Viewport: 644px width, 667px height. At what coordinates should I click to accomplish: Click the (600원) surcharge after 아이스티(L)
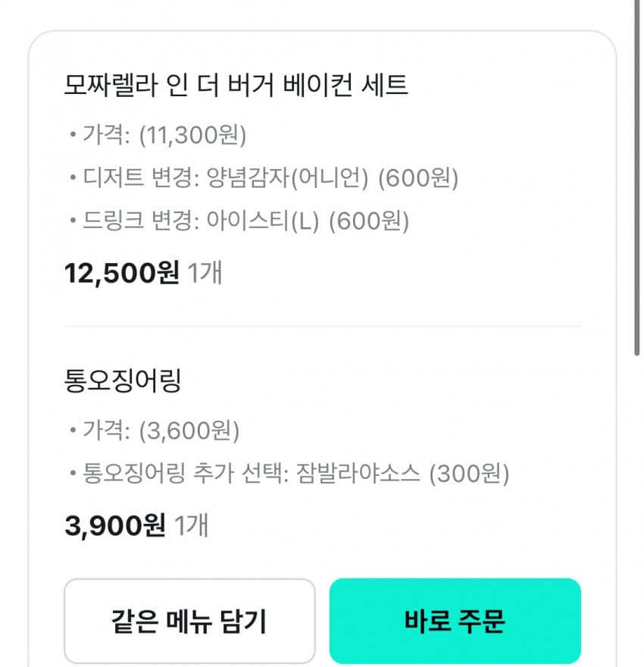369,222
